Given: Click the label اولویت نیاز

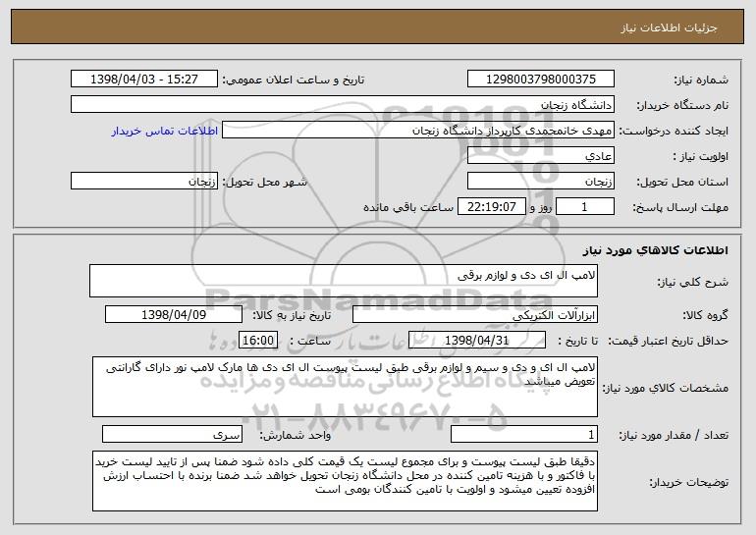Looking at the screenshot, I should (x=701, y=156).
